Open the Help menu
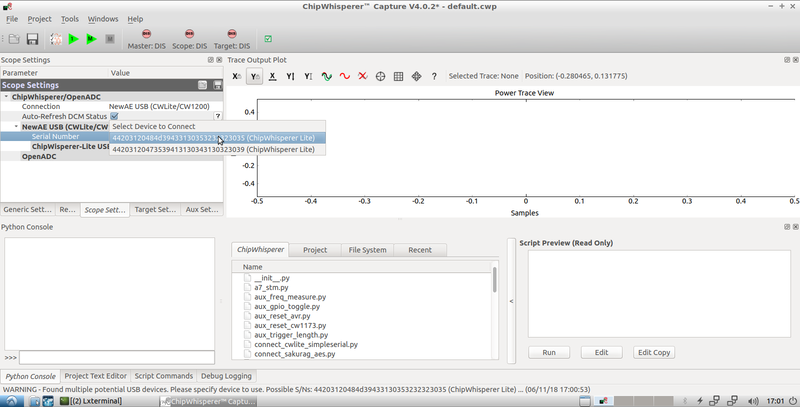The width and height of the screenshot is (800, 407). 135,19
